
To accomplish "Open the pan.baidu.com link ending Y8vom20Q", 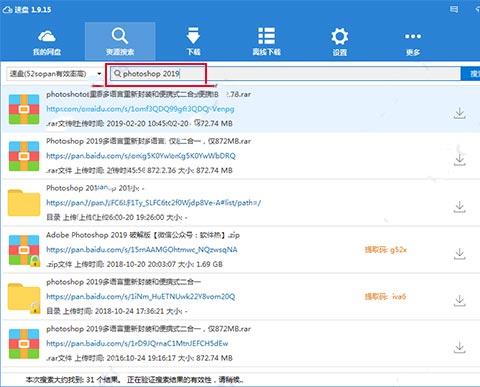I will 140,296.
